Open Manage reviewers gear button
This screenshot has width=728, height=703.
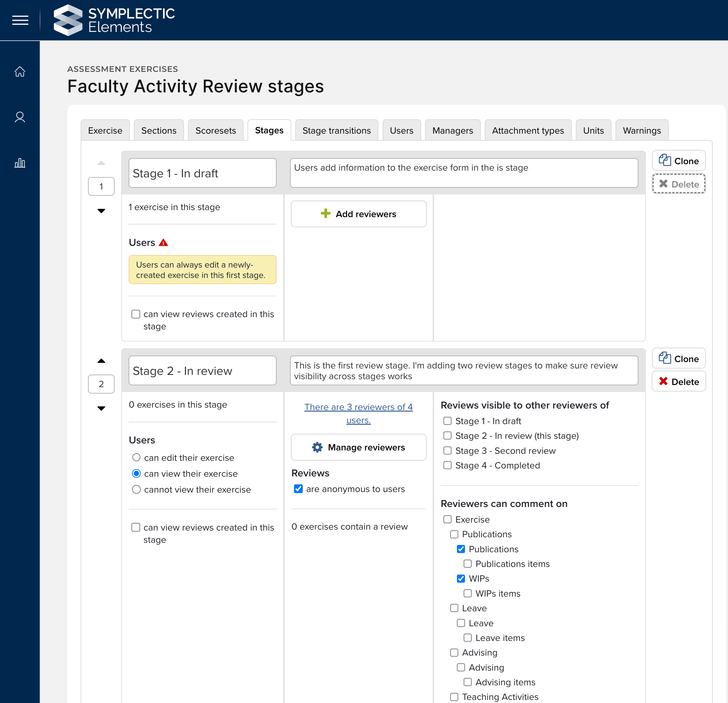358,447
